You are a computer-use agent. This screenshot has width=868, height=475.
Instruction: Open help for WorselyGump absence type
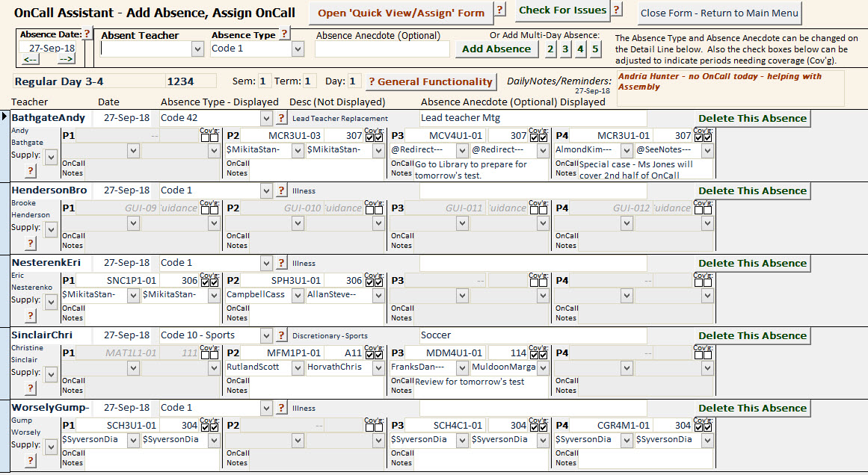[281, 408]
